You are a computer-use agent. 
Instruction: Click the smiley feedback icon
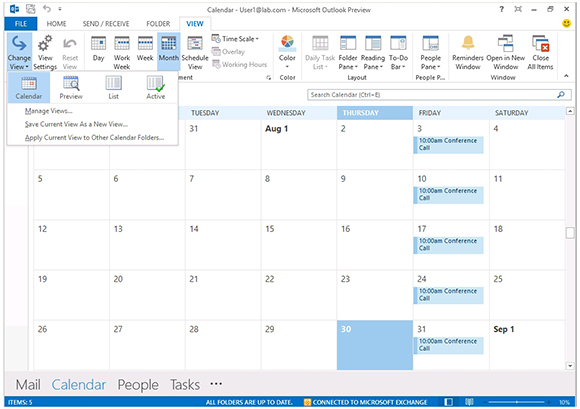[566, 24]
